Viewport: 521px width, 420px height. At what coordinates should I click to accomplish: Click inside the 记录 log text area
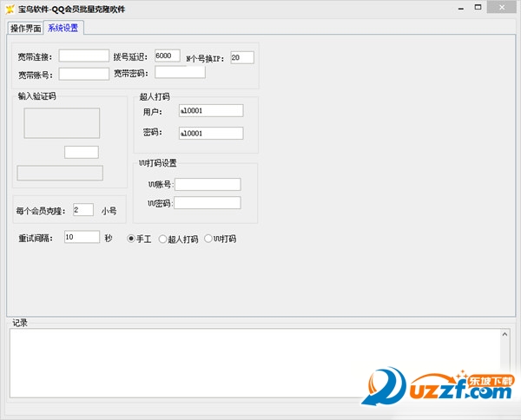click(255, 364)
